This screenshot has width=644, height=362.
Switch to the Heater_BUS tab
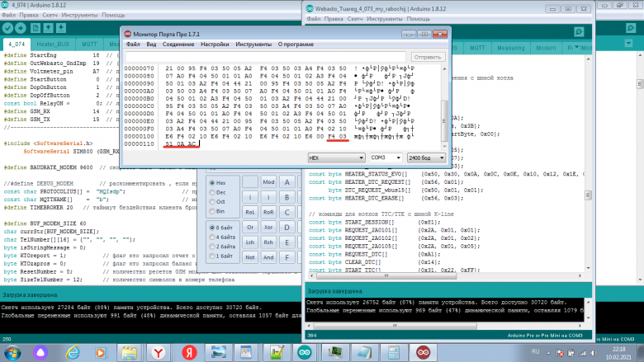52,42
